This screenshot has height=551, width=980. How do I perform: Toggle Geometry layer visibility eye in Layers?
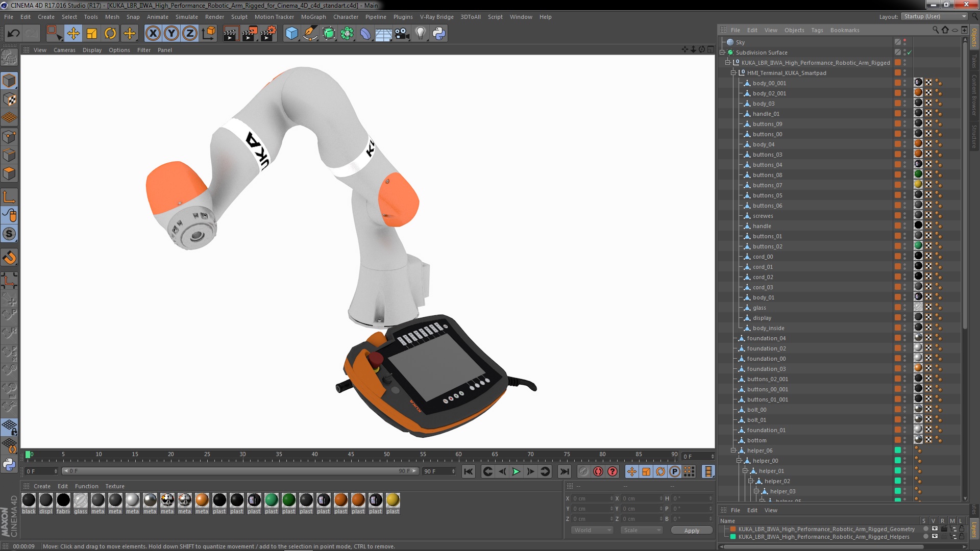click(x=935, y=529)
